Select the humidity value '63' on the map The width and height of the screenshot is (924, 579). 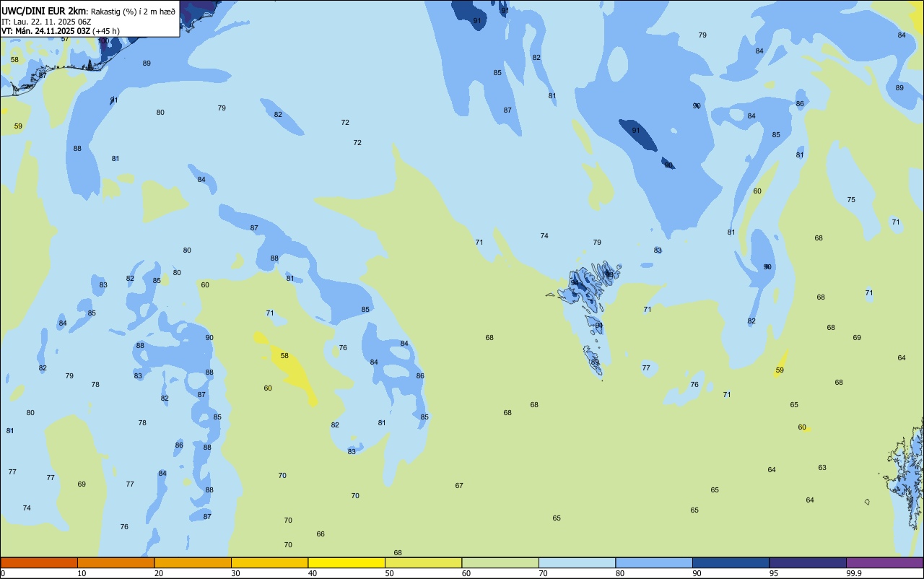point(822,468)
